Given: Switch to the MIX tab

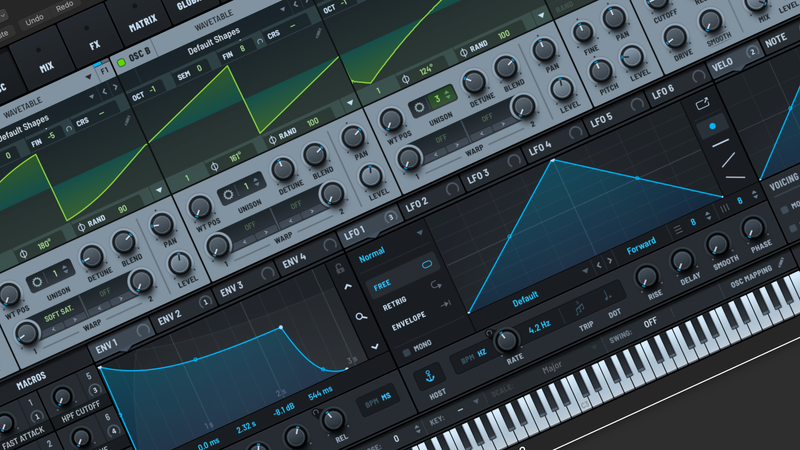Looking at the screenshot, I should (x=46, y=67).
